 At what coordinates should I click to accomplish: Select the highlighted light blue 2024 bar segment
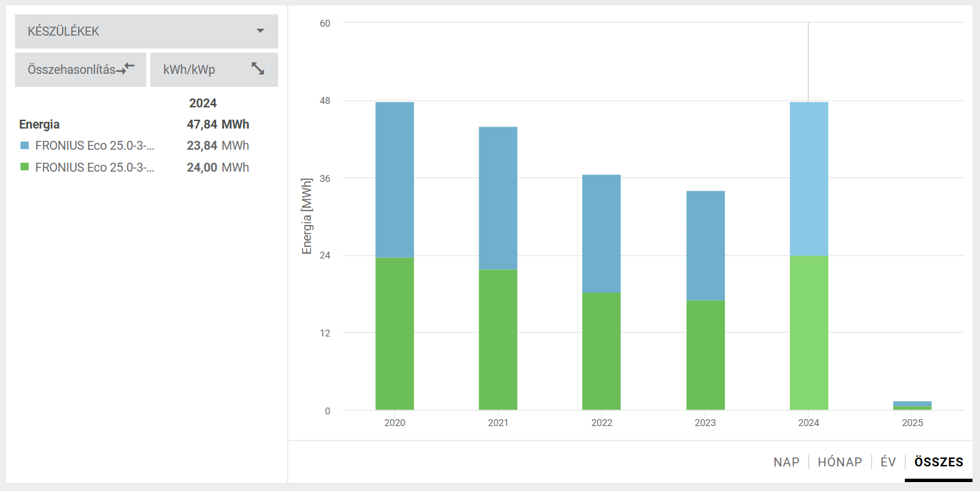(808, 178)
